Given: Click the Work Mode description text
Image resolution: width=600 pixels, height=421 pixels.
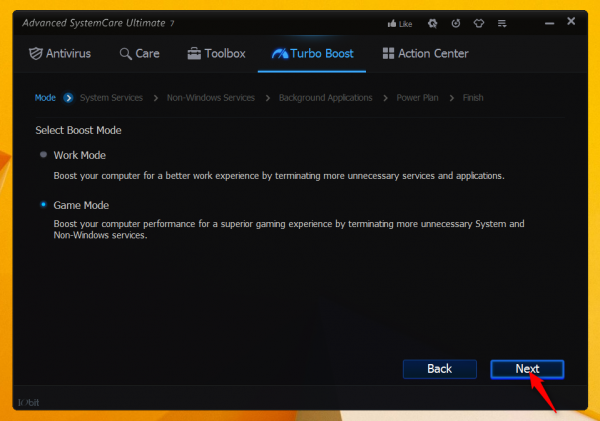Looking at the screenshot, I should click(279, 176).
